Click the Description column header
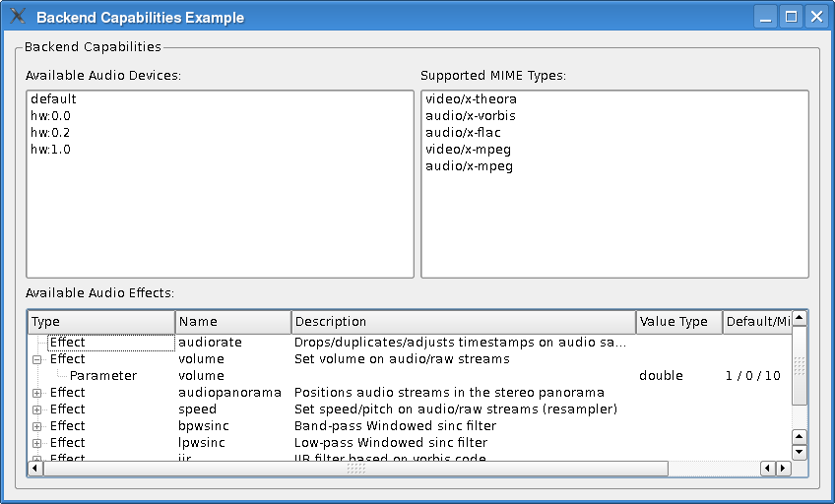835x504 pixels. (463, 322)
